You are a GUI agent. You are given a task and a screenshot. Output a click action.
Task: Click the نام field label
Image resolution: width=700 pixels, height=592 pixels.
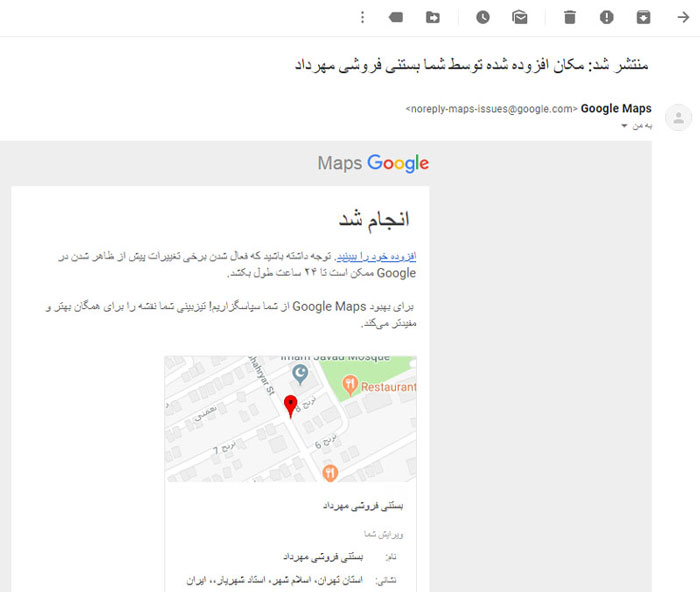click(390, 557)
